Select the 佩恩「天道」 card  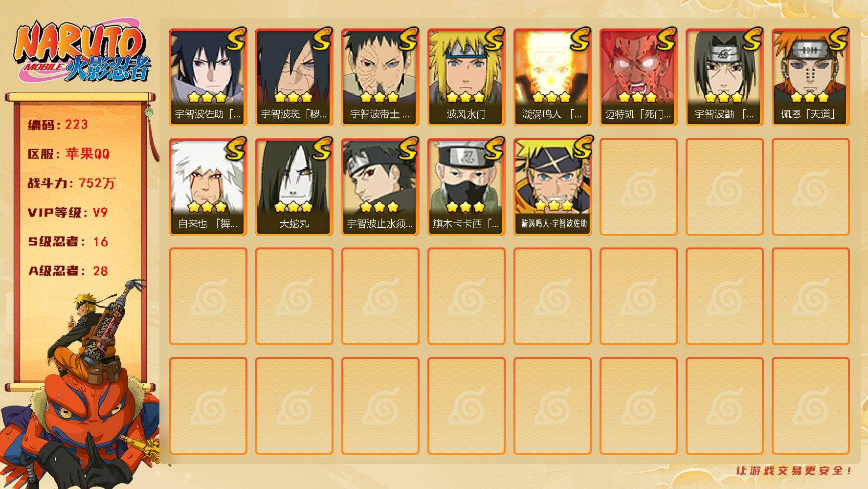[810, 77]
